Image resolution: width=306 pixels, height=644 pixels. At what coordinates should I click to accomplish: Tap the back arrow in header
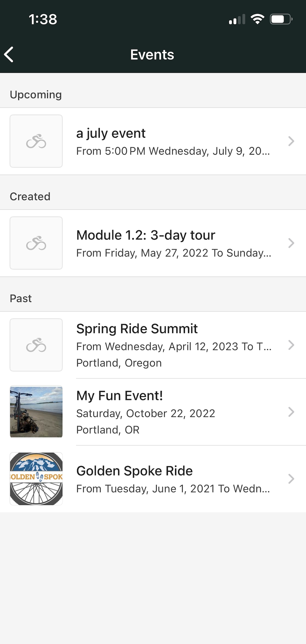9,55
